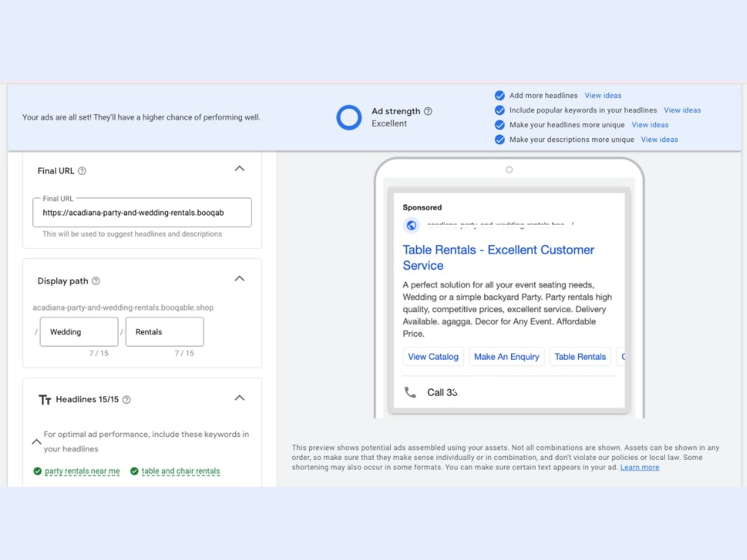This screenshot has width=747, height=560.
Task: Open the Final URL help tooltip icon
Action: point(82,171)
